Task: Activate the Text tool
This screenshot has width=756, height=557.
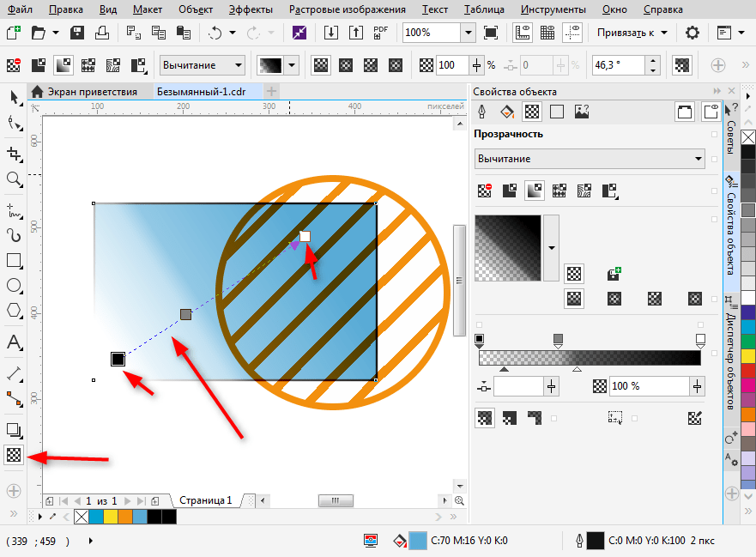Action: coord(14,342)
